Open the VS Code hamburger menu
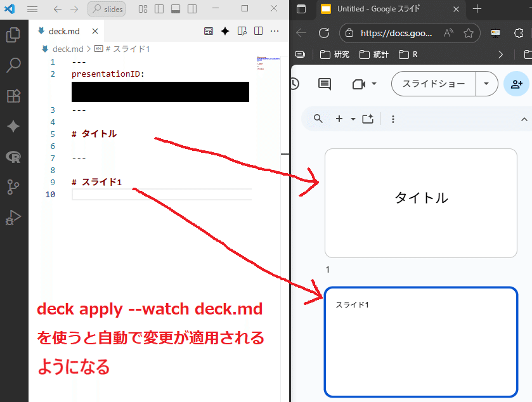 click(32, 9)
